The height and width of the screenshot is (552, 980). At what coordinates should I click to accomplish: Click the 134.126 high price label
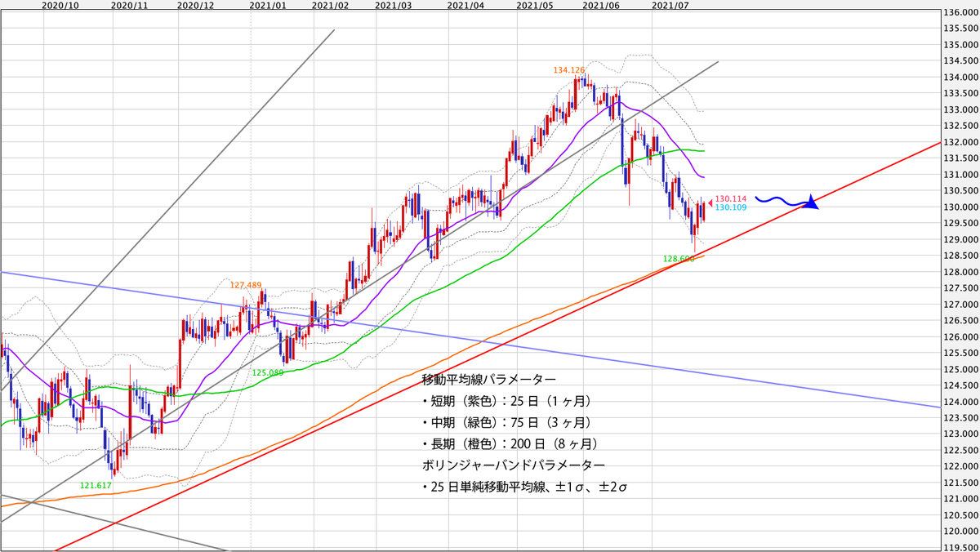click(569, 70)
